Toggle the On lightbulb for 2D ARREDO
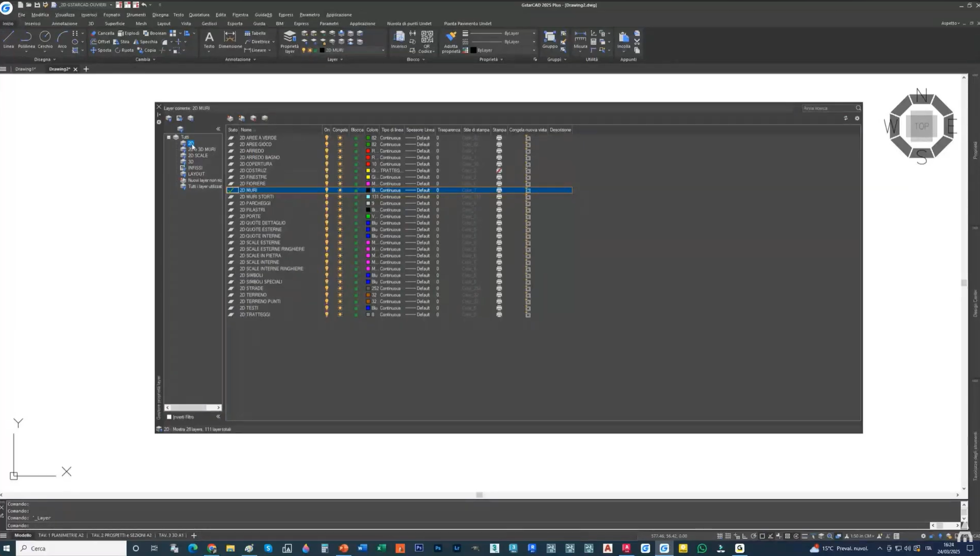 pyautogui.click(x=326, y=151)
